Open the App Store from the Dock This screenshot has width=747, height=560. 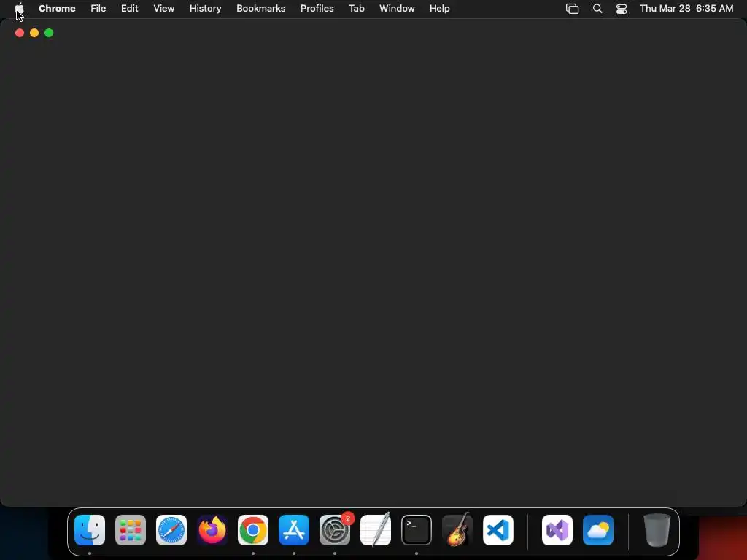point(294,530)
